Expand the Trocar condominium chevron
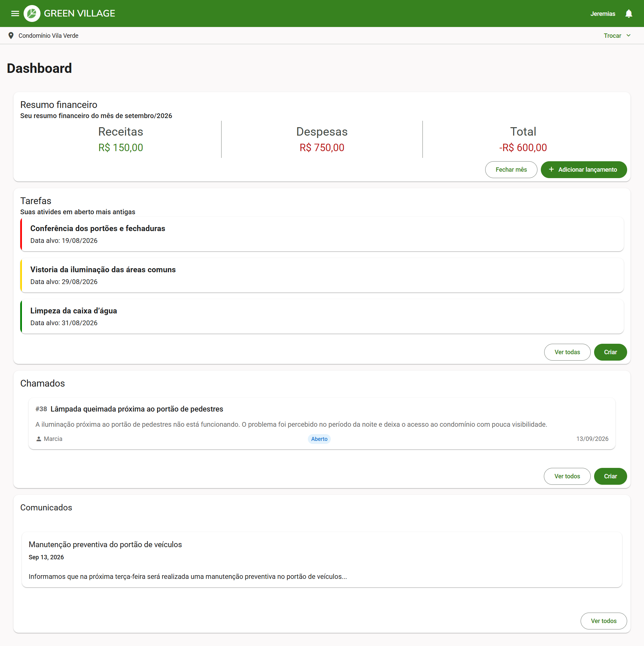 [628, 35]
